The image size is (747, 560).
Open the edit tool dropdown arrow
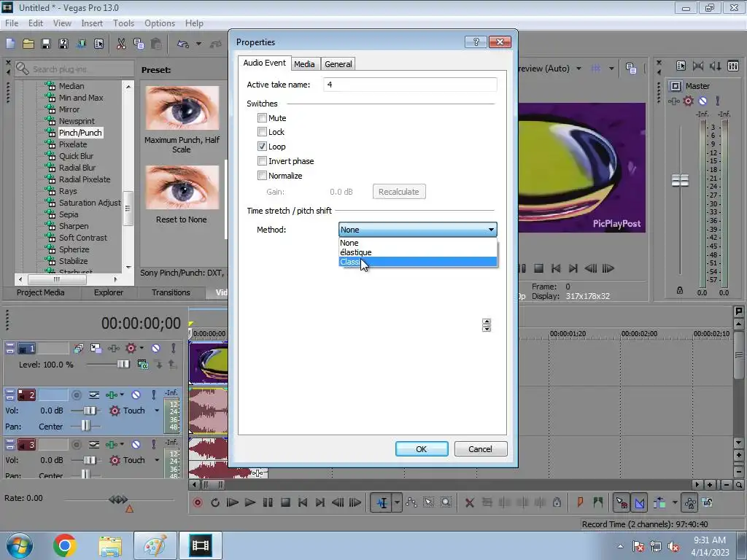397,502
